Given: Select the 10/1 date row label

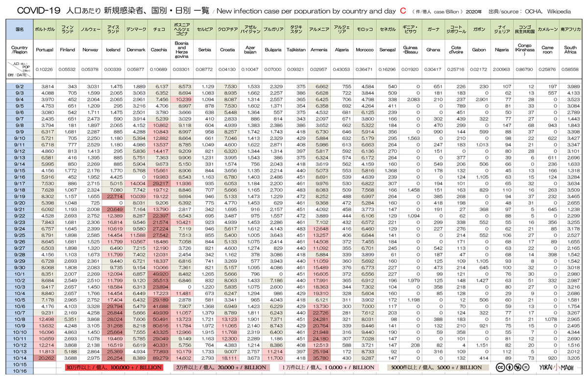Looking at the screenshot, I should (20, 274).
